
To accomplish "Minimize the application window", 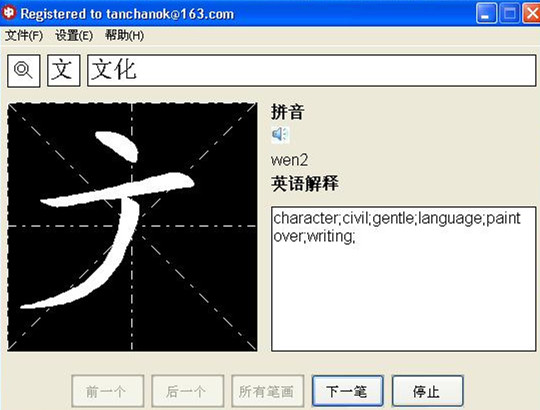I will pos(486,13).
